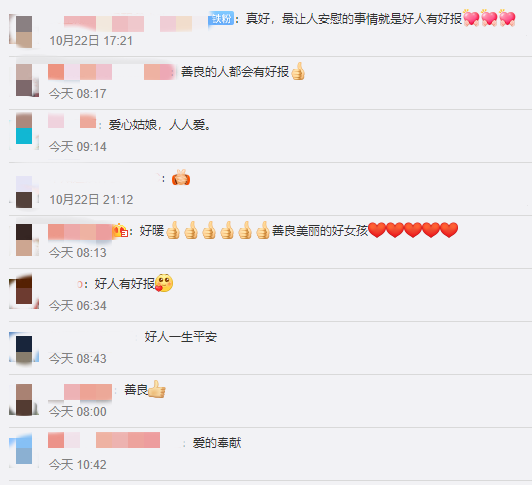Click the '今天 10:42' timestamp
This screenshot has height=485, width=532.
point(77,465)
